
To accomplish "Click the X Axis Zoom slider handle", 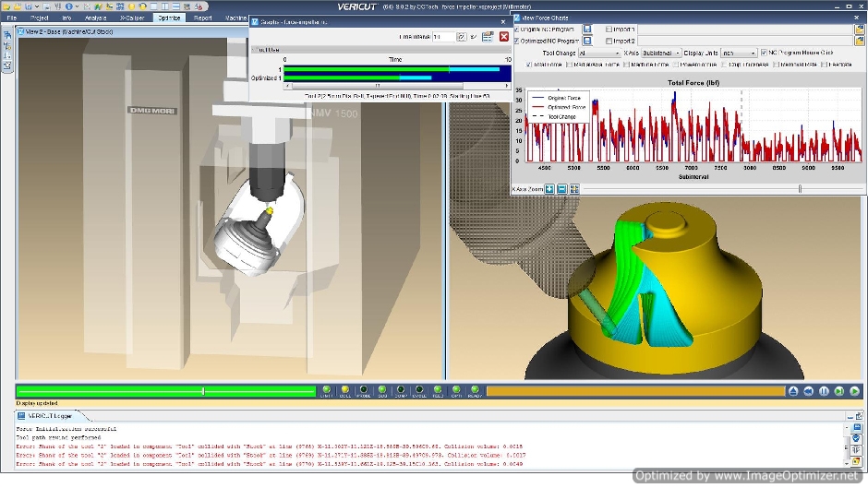I will (x=800, y=189).
